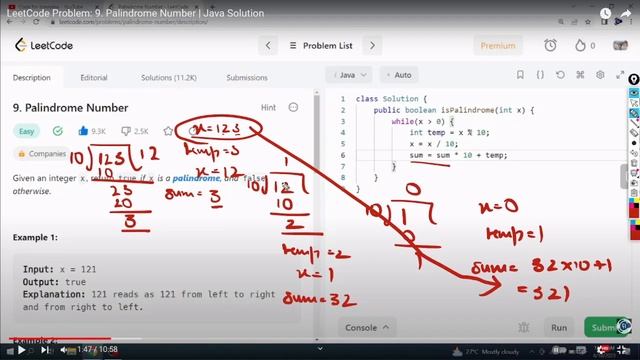Click the LeetCode logo
640x360 pixels.
click(44, 45)
